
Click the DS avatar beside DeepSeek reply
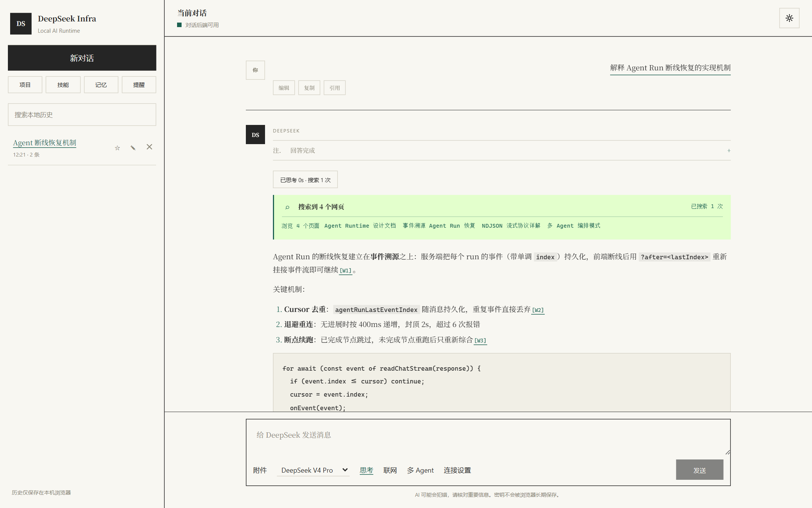[x=255, y=135]
